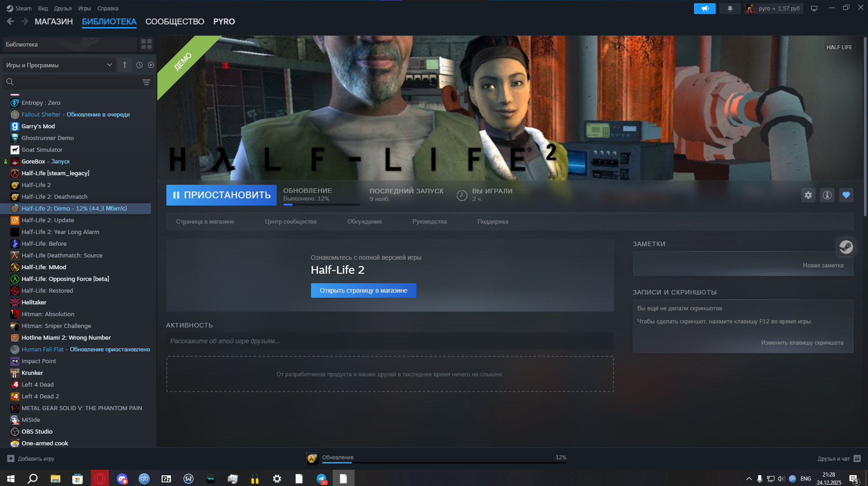This screenshot has height=486, width=868.
Task: Open the Друзья menu
Action: point(63,8)
